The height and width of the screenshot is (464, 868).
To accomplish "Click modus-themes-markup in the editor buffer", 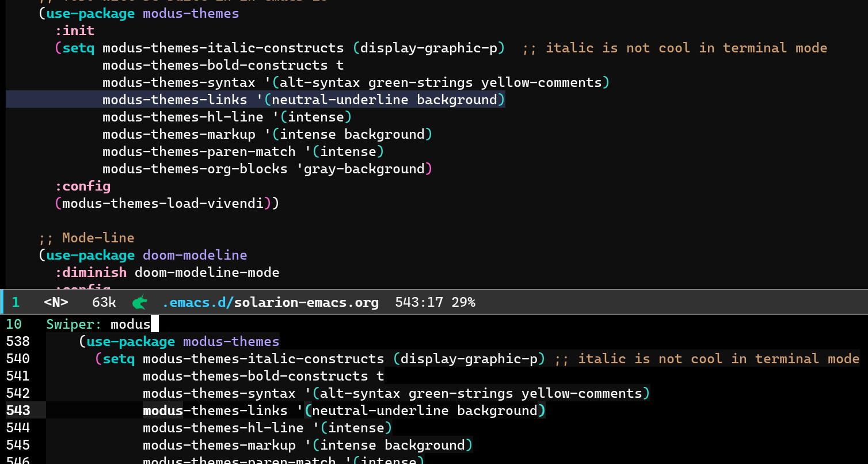I will coord(179,134).
